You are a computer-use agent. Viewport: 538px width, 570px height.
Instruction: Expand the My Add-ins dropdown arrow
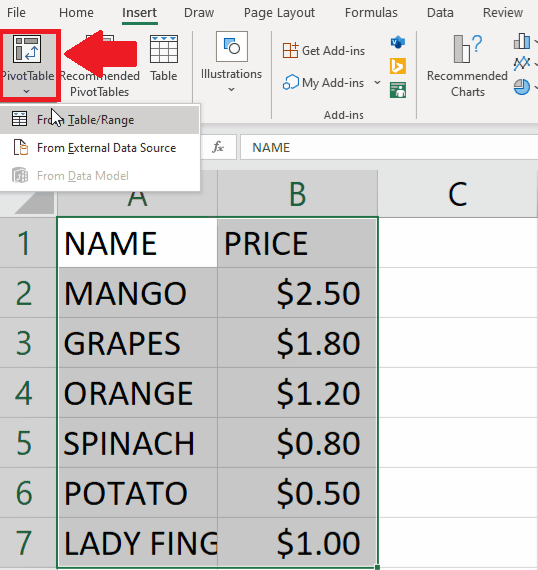click(377, 83)
